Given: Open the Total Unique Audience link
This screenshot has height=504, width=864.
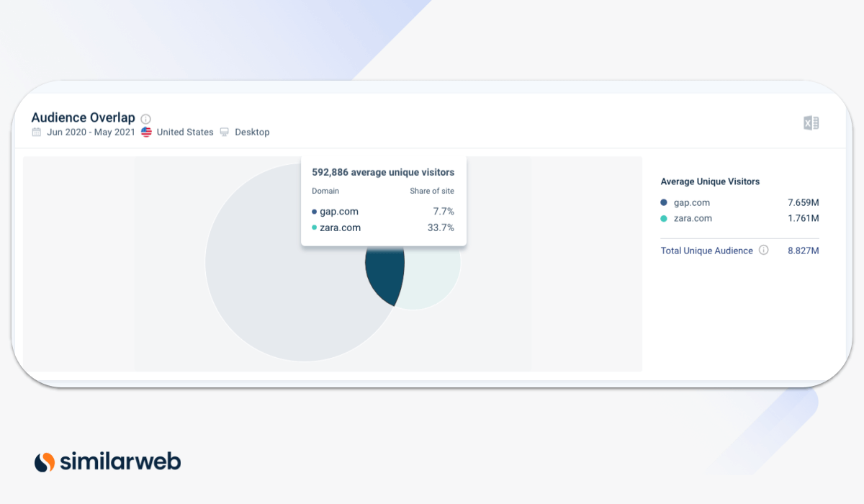Looking at the screenshot, I should 707,251.
